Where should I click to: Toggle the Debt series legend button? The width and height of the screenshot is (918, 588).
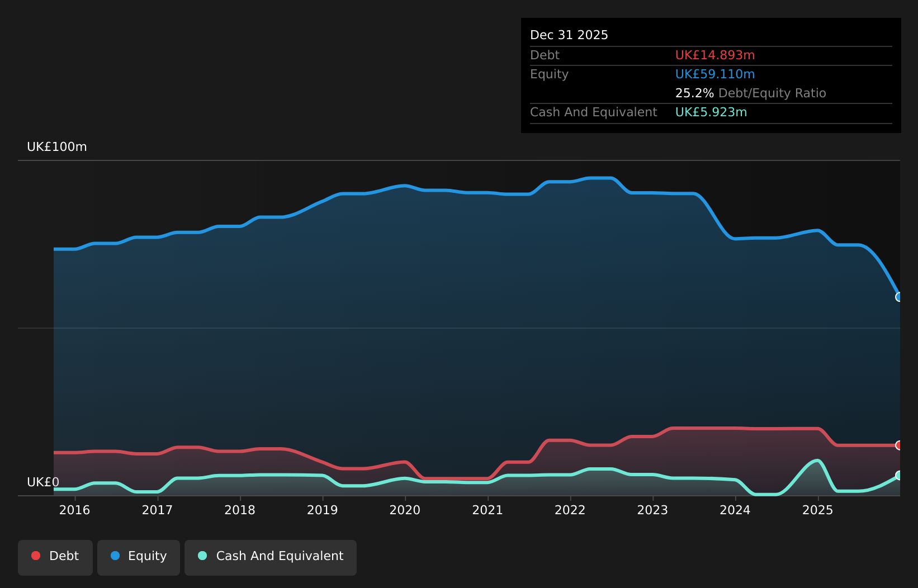[55, 557]
